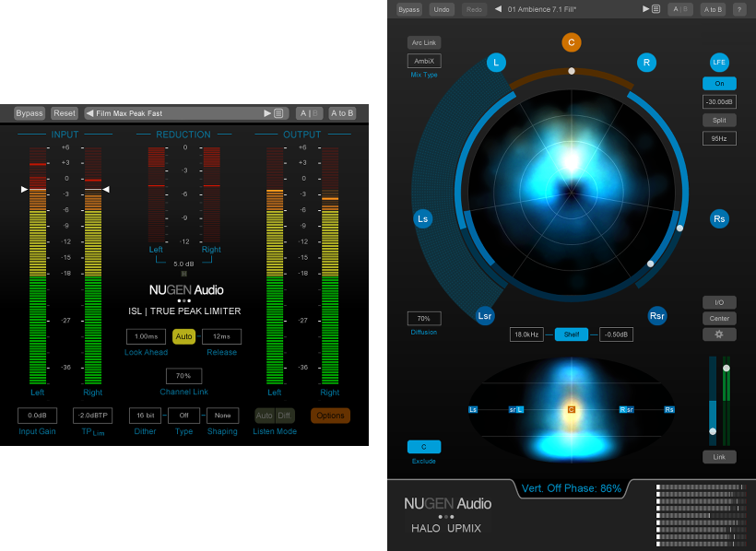Toggle Bypass in Halo Upmix
Image resolution: width=756 pixels, height=551 pixels.
[408, 9]
